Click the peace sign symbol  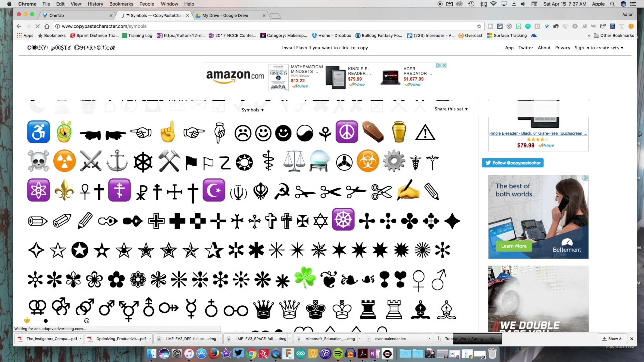[346, 132]
